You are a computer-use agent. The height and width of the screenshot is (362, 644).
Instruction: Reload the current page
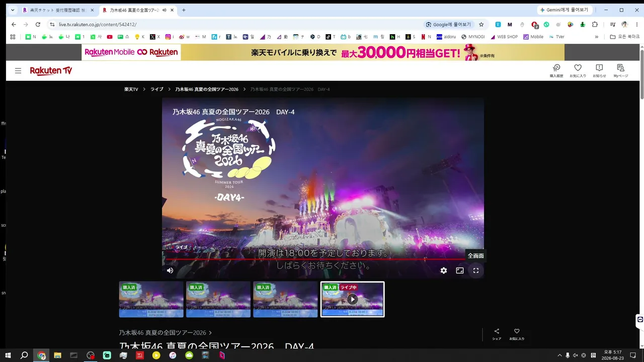pyautogui.click(x=38, y=24)
